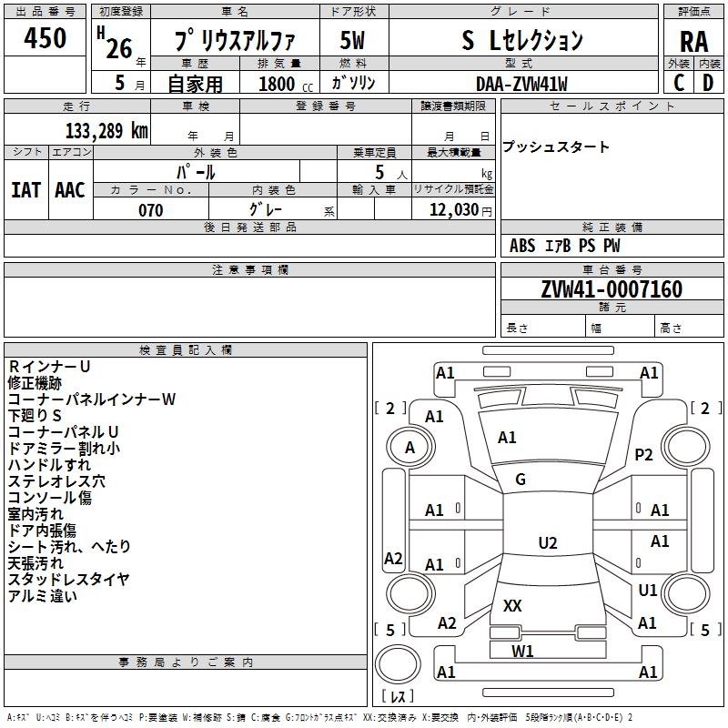
Task: Click the color number 070 field
Action: pos(151,209)
